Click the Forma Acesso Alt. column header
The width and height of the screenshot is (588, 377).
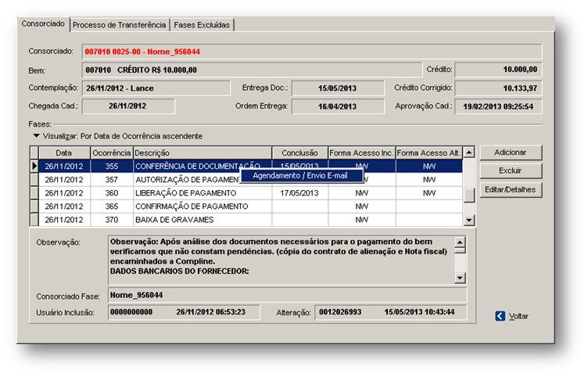(429, 153)
